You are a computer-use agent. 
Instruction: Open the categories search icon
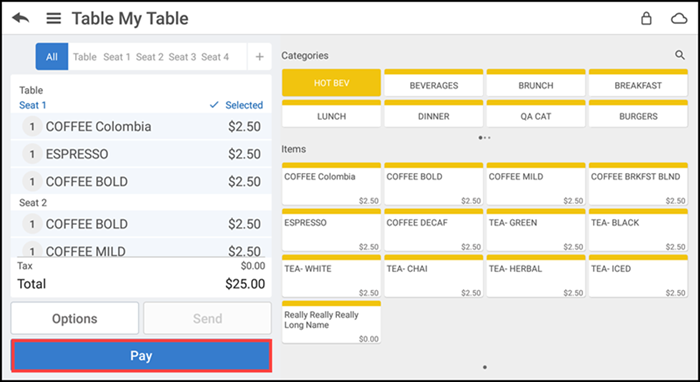coord(679,55)
